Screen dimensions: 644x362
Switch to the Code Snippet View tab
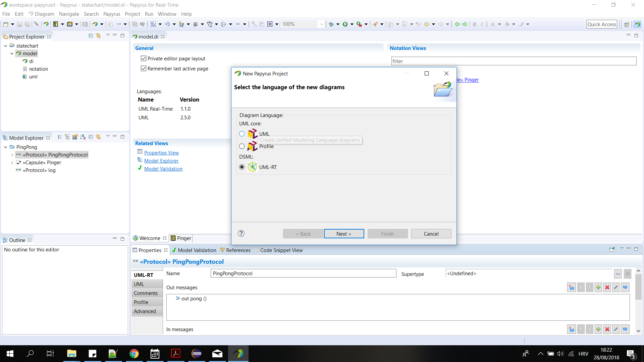point(278,250)
